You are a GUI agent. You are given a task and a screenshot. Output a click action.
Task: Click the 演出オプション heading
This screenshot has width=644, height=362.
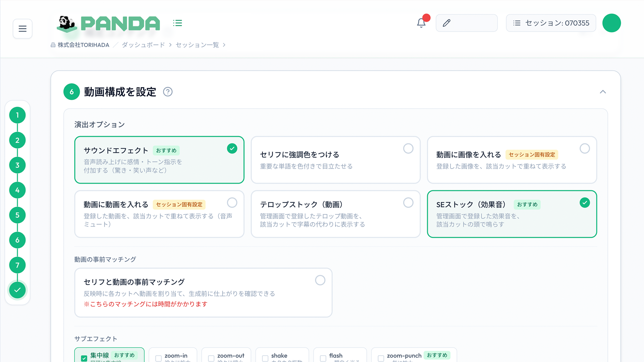tap(100, 125)
